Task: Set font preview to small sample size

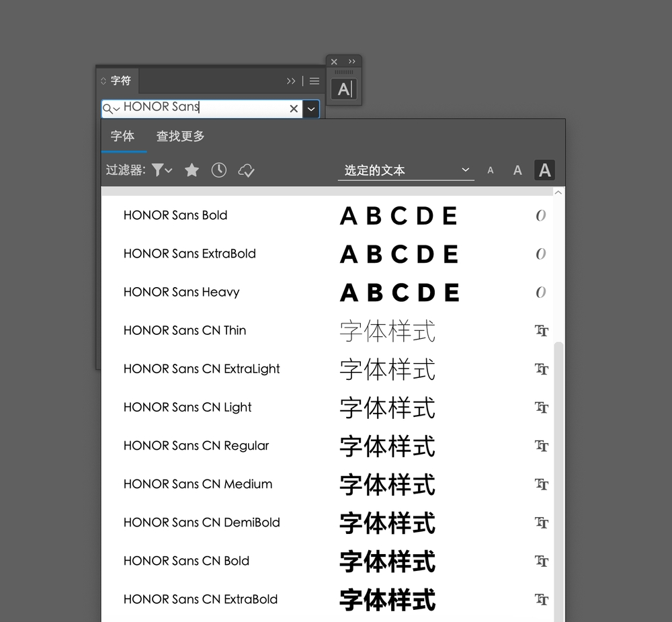Action: click(x=491, y=170)
